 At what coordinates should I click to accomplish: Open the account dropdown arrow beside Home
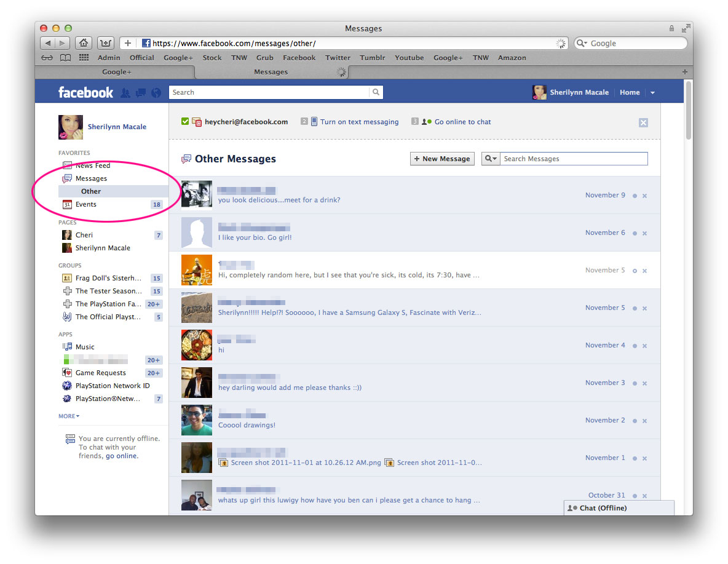[x=652, y=93]
